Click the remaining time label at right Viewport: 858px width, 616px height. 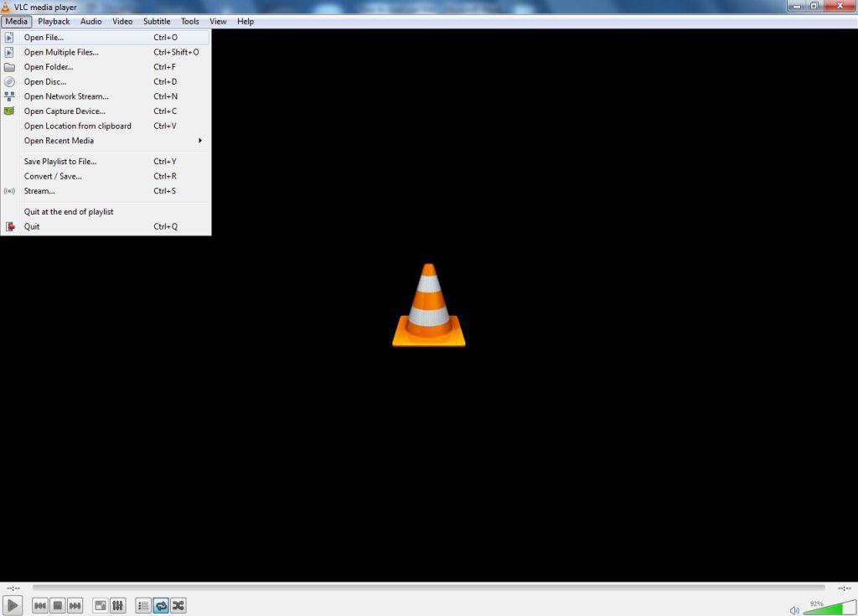click(x=844, y=588)
